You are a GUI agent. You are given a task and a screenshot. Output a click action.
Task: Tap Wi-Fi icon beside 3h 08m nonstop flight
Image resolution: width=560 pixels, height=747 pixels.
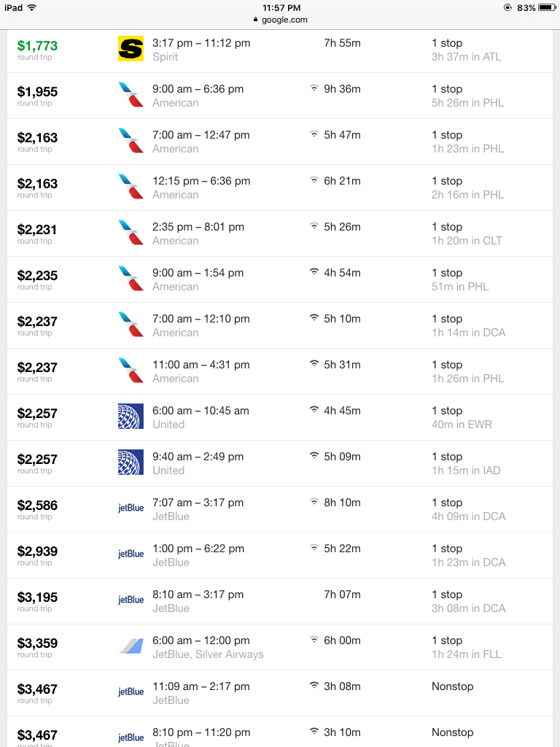314,686
